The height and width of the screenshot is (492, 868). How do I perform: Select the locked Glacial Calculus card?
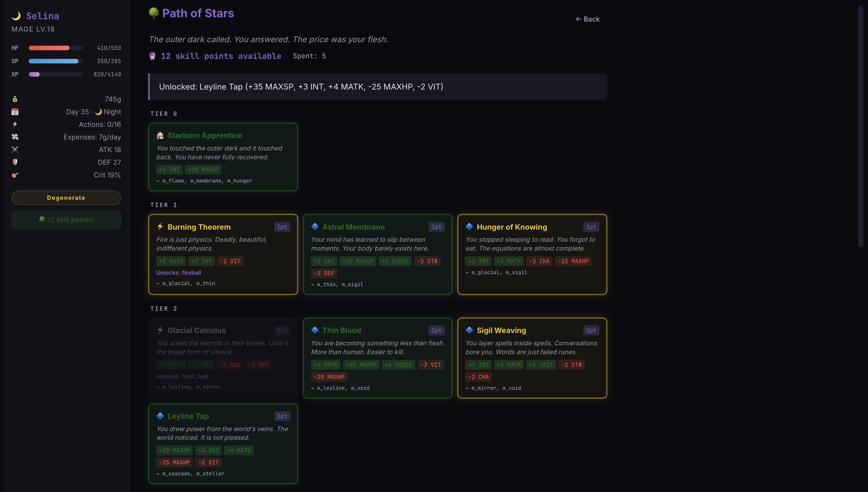click(x=223, y=358)
